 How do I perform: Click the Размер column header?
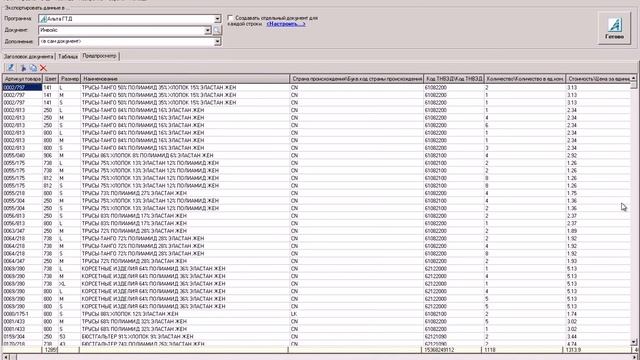click(x=69, y=79)
